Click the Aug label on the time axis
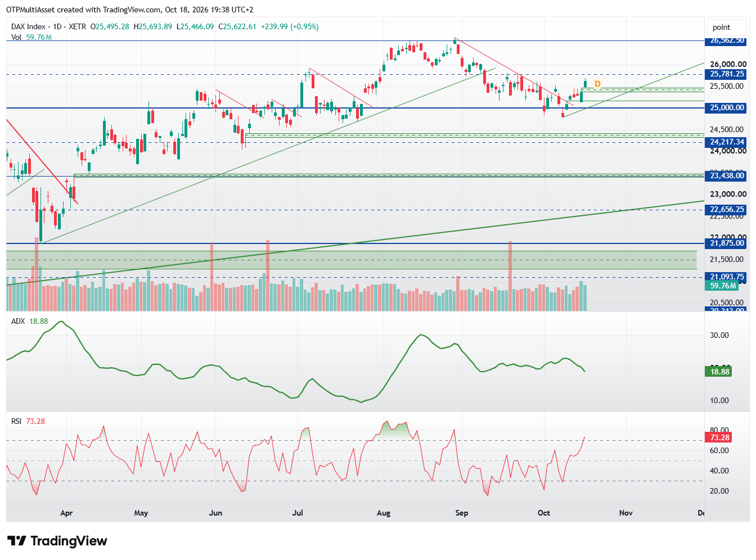 click(x=384, y=513)
